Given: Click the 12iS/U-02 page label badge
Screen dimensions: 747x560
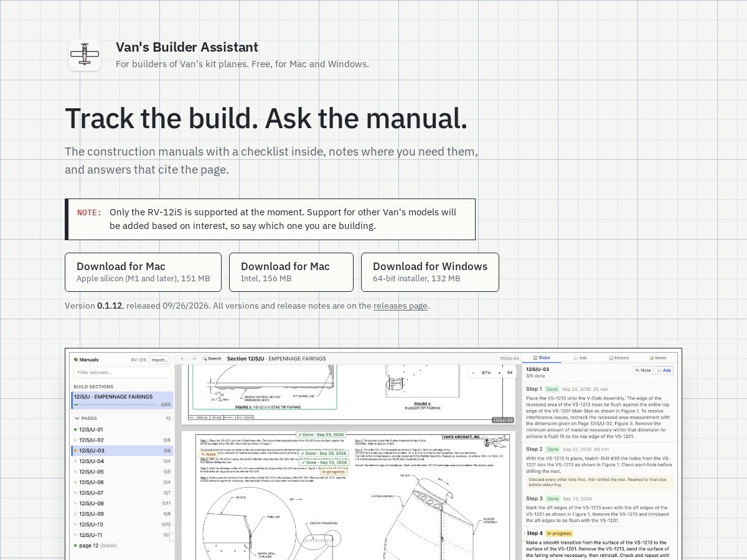Looking at the screenshot, I should click(502, 420).
